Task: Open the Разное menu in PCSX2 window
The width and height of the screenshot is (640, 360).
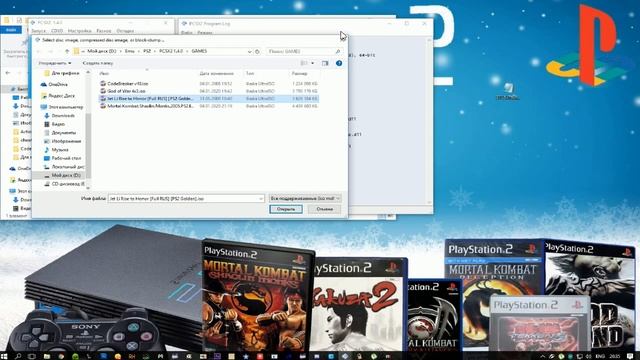Action: point(104,31)
